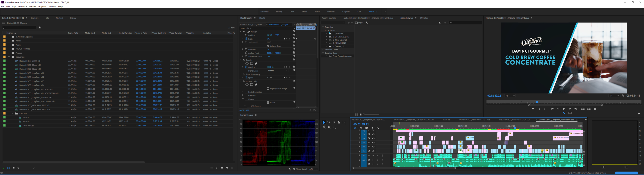The height and width of the screenshot is (175, 644).
Task: Select the Razor tool
Action: tap(339, 122)
